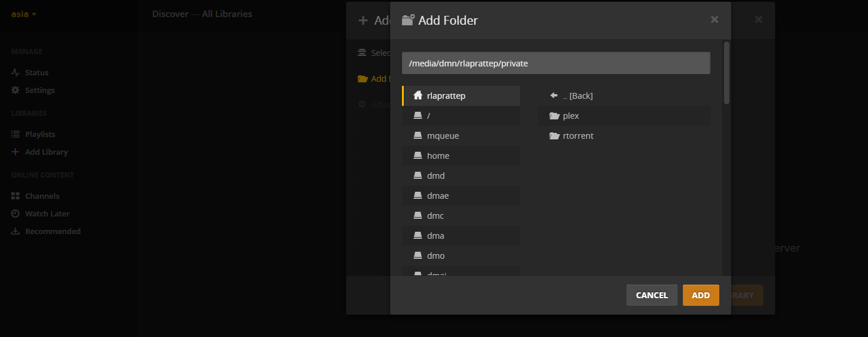
Task: Click the ADD button
Action: 701,295
